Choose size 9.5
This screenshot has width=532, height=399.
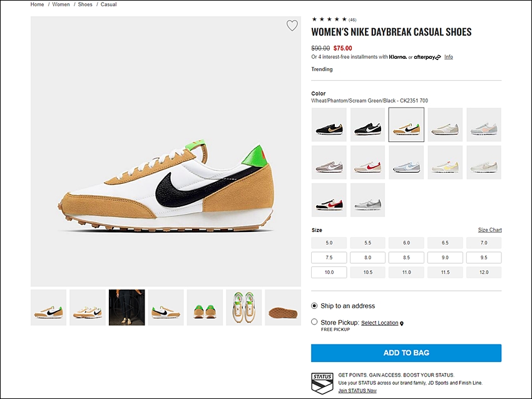[484, 258]
